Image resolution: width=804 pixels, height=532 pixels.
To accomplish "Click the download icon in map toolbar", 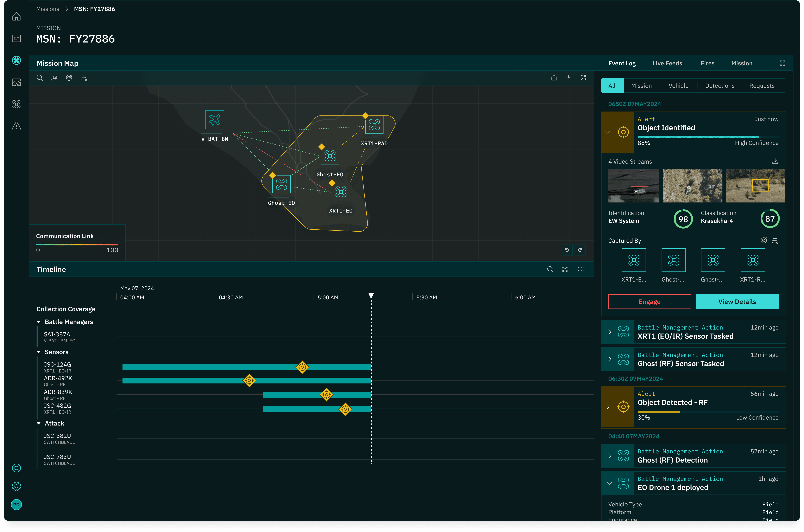I will pos(569,78).
